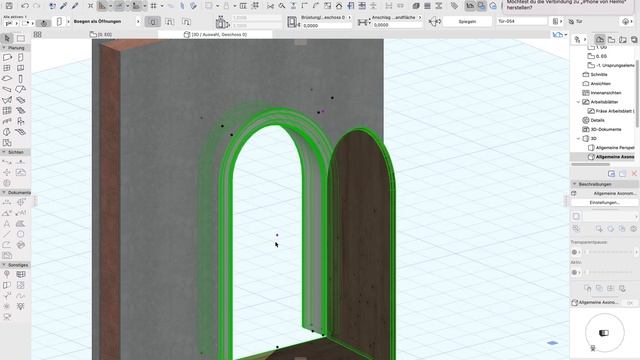Select the Line tool in toolbox
Screen dimensions: 640x360
pyautogui.click(x=7, y=234)
